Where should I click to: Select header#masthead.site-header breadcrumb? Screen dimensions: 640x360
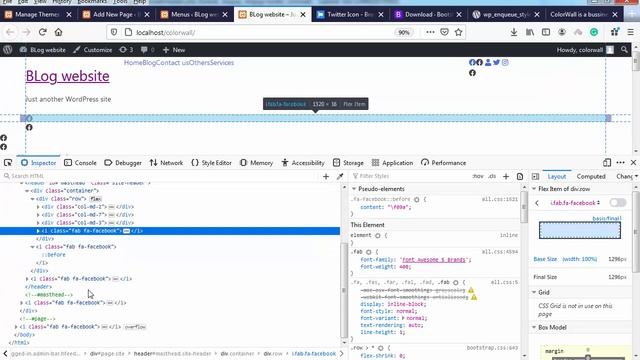click(172, 353)
